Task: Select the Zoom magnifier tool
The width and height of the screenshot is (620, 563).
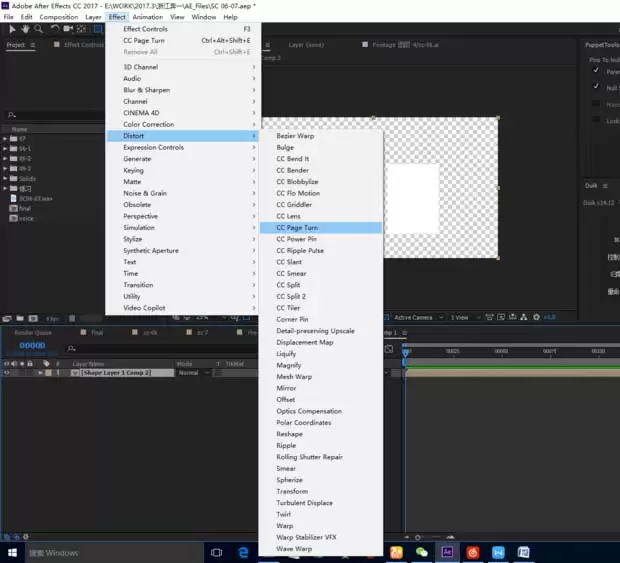Action: [38, 29]
